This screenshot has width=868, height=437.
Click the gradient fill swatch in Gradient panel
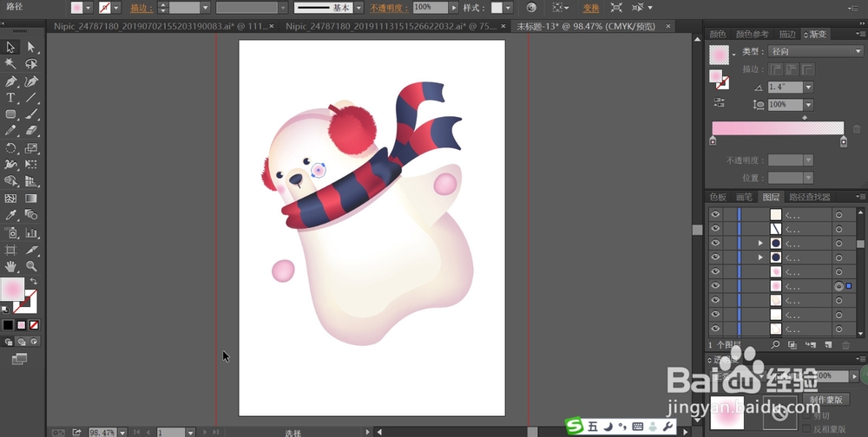pyautogui.click(x=719, y=55)
